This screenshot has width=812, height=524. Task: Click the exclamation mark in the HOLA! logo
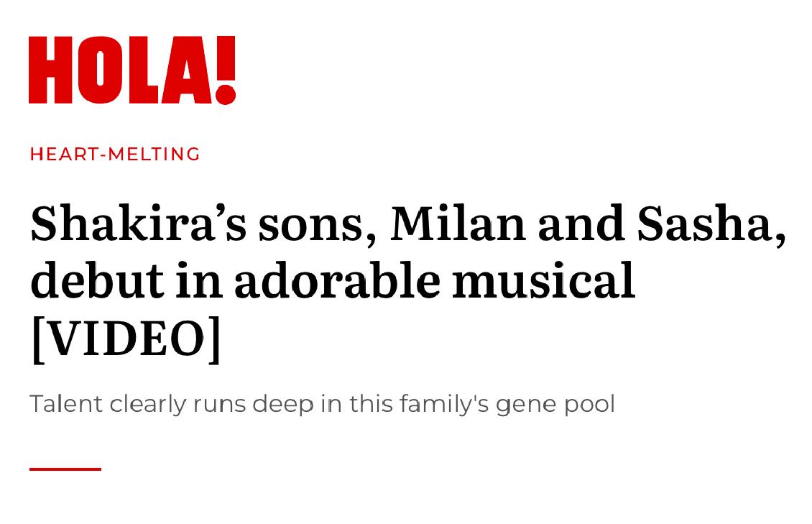point(225,70)
